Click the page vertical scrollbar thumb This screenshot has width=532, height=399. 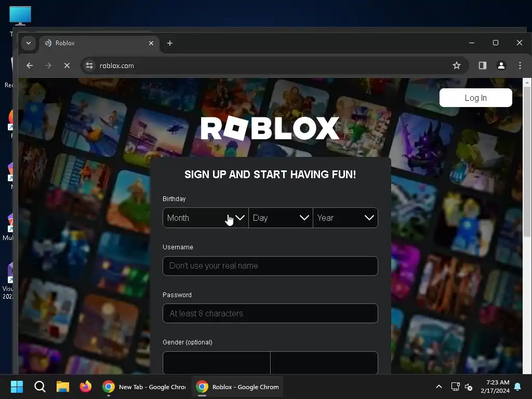[x=527, y=162]
